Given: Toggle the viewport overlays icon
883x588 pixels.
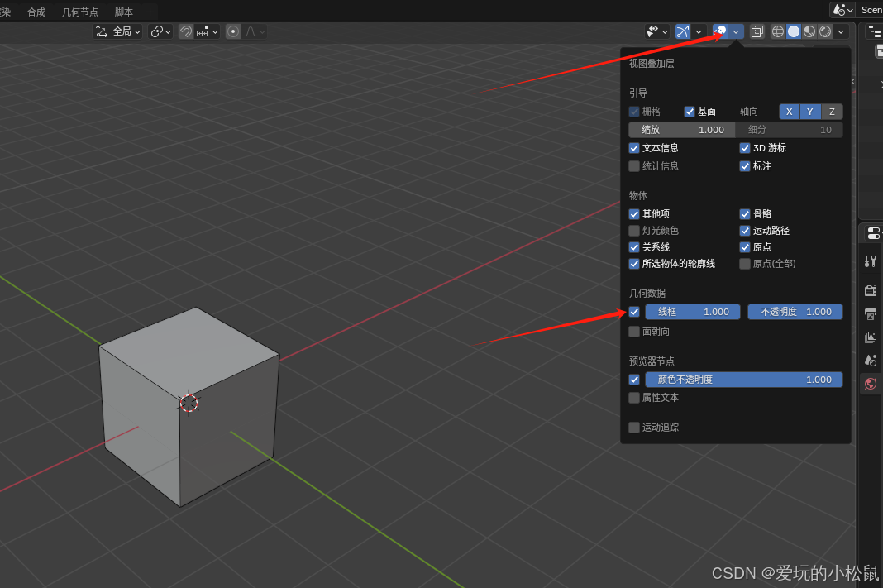Looking at the screenshot, I should 720,31.
